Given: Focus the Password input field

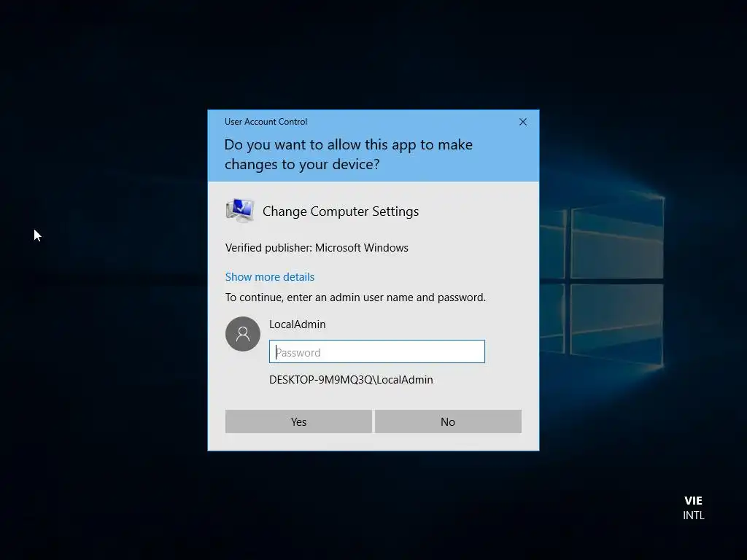Looking at the screenshot, I should pyautogui.click(x=377, y=351).
